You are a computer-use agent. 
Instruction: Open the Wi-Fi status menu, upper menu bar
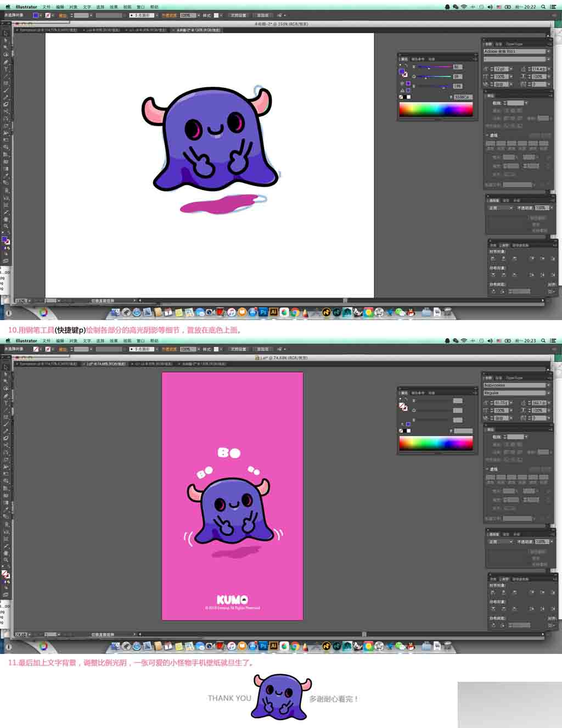[464, 7]
